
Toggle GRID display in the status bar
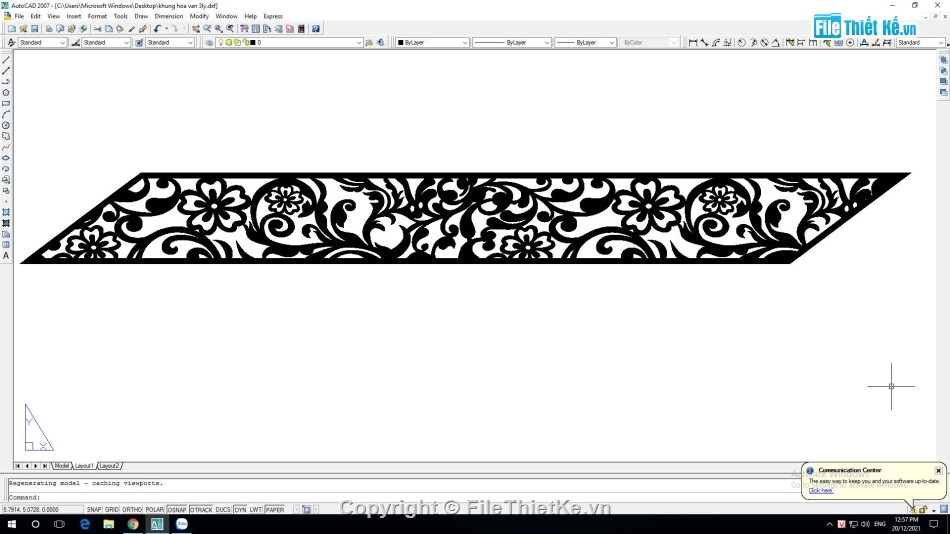pos(112,510)
